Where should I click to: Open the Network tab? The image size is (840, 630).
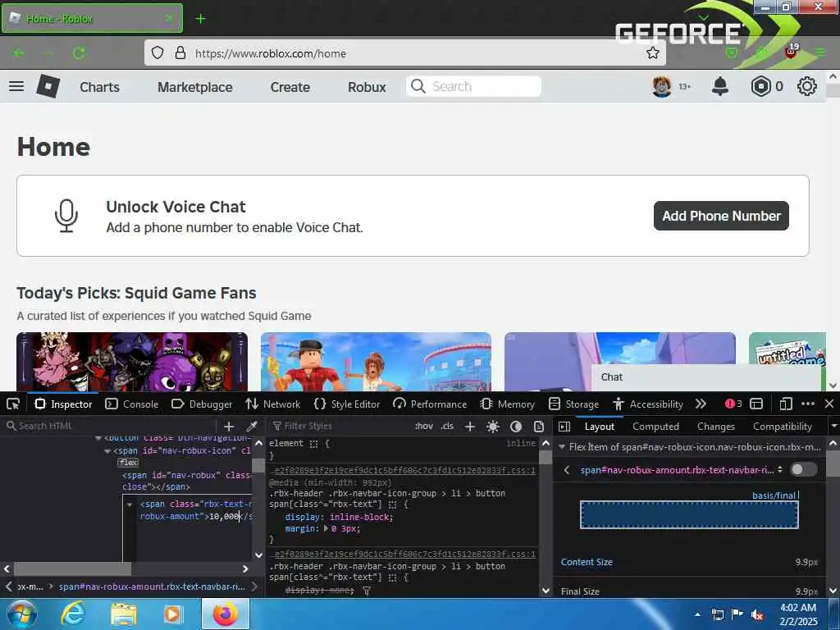[x=273, y=404]
